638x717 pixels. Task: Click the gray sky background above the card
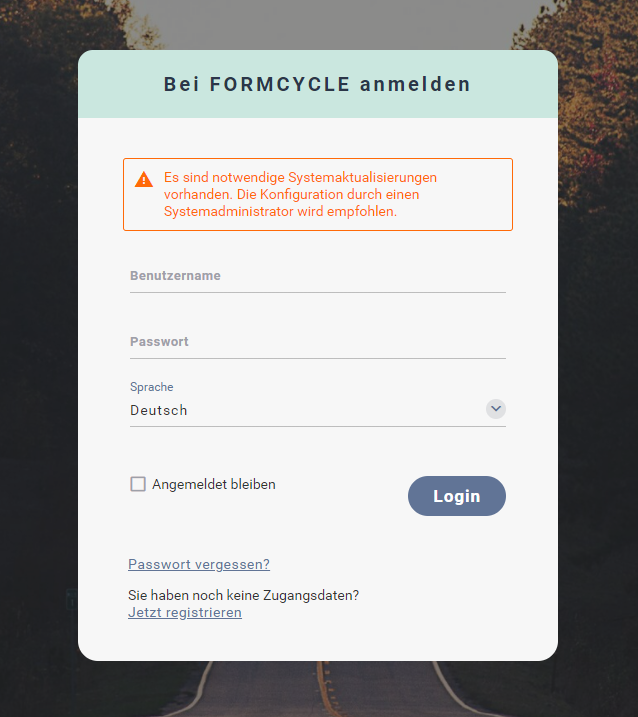320,23
